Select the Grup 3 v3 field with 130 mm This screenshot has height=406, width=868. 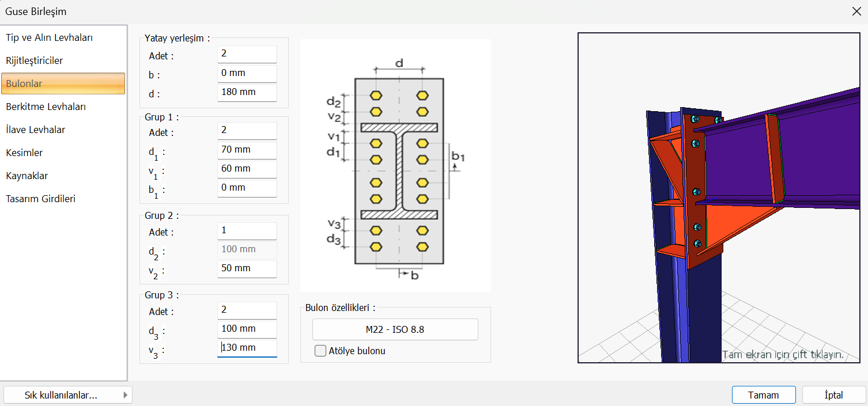(x=247, y=348)
